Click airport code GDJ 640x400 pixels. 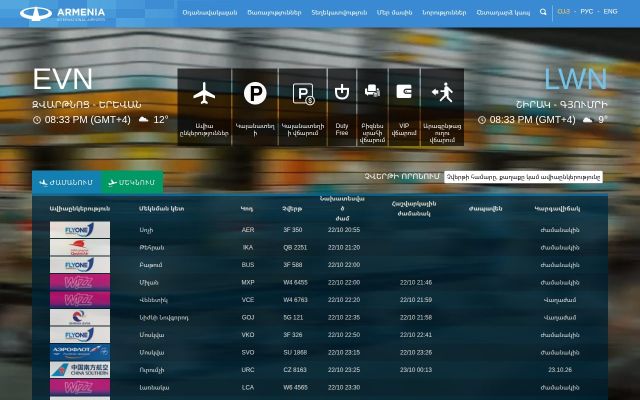point(248,318)
